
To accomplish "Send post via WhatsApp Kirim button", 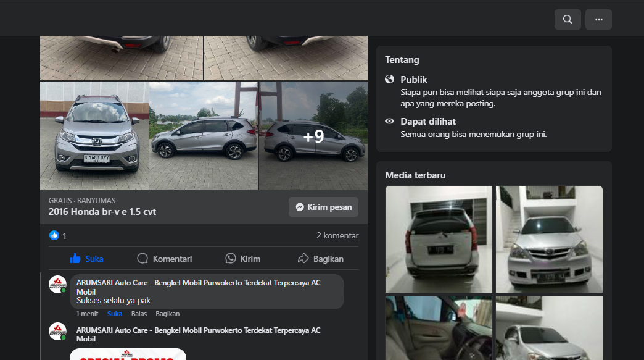I will pyautogui.click(x=242, y=259).
